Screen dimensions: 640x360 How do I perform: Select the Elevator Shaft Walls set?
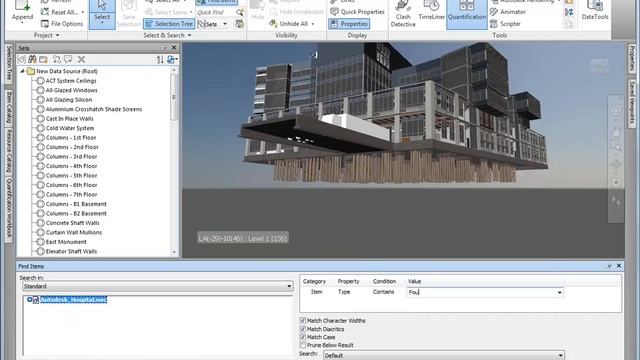[71, 251]
